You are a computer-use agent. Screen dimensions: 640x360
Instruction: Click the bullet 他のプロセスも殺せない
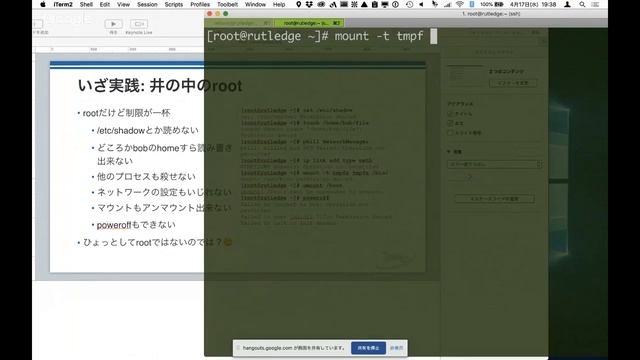(146, 176)
